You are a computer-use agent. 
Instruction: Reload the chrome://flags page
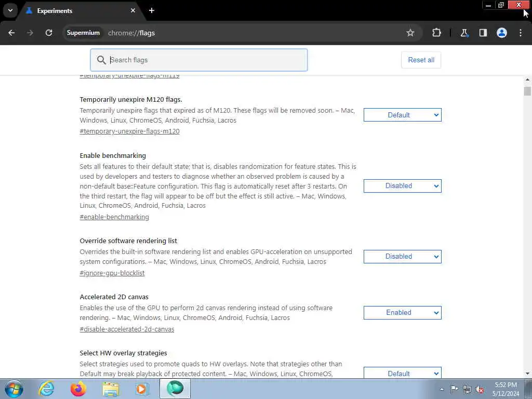49,33
